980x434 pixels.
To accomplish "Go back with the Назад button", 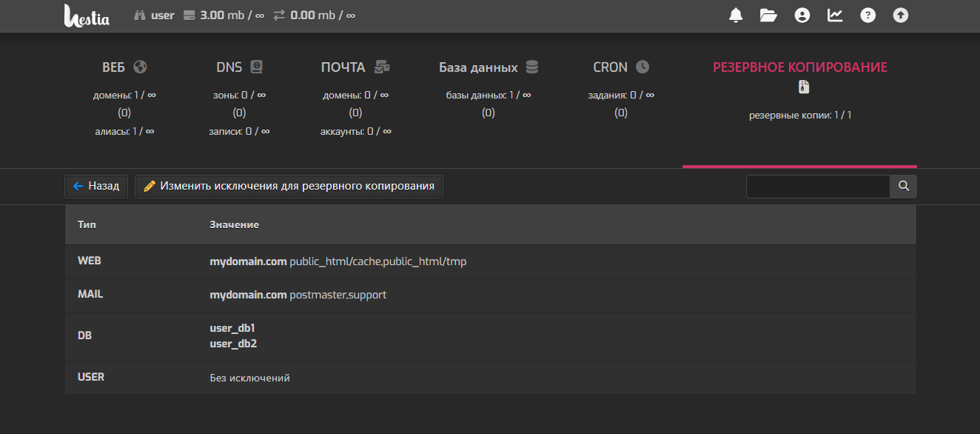I will click(x=97, y=187).
